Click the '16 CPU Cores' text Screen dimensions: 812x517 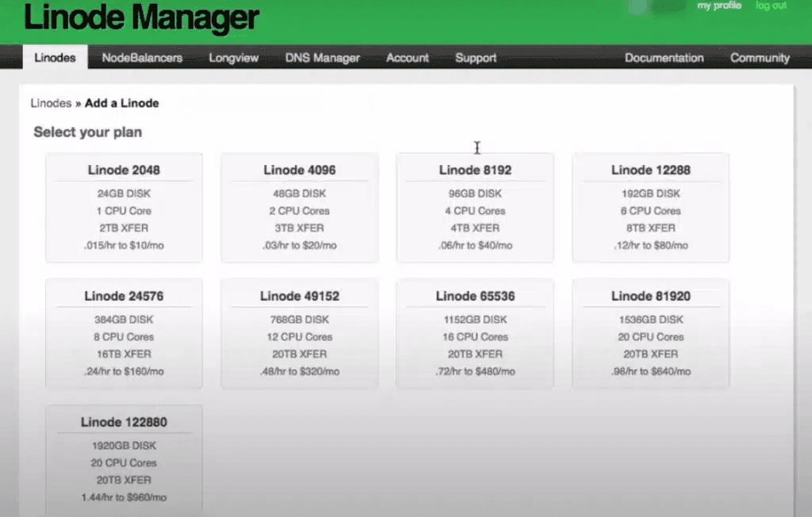tap(475, 337)
